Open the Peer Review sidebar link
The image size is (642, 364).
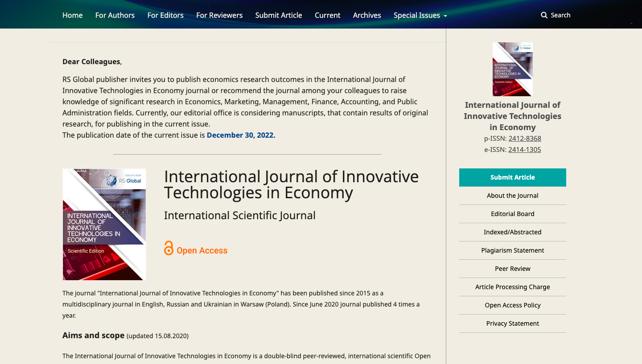point(513,269)
